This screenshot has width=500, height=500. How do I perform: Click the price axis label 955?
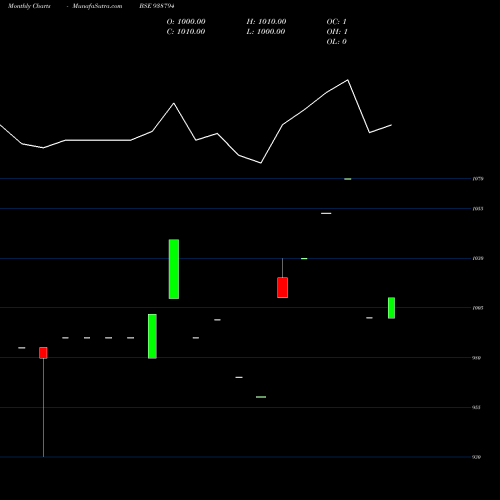pos(476,407)
